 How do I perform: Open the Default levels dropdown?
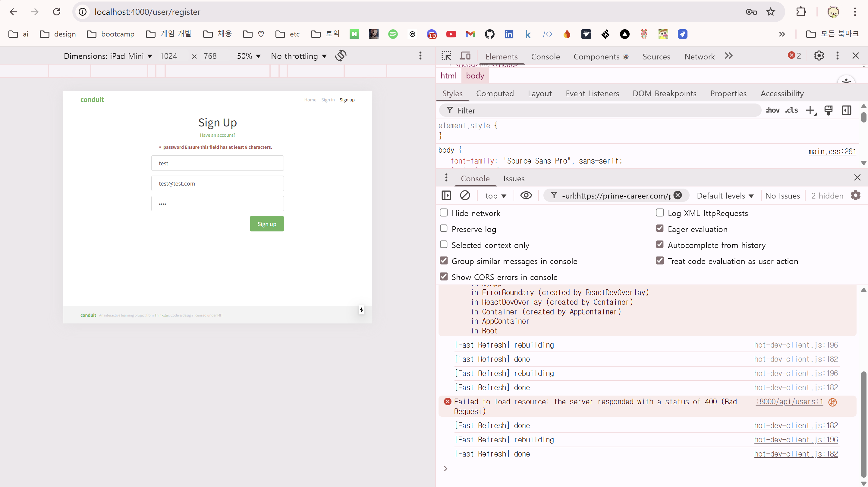[725, 196]
